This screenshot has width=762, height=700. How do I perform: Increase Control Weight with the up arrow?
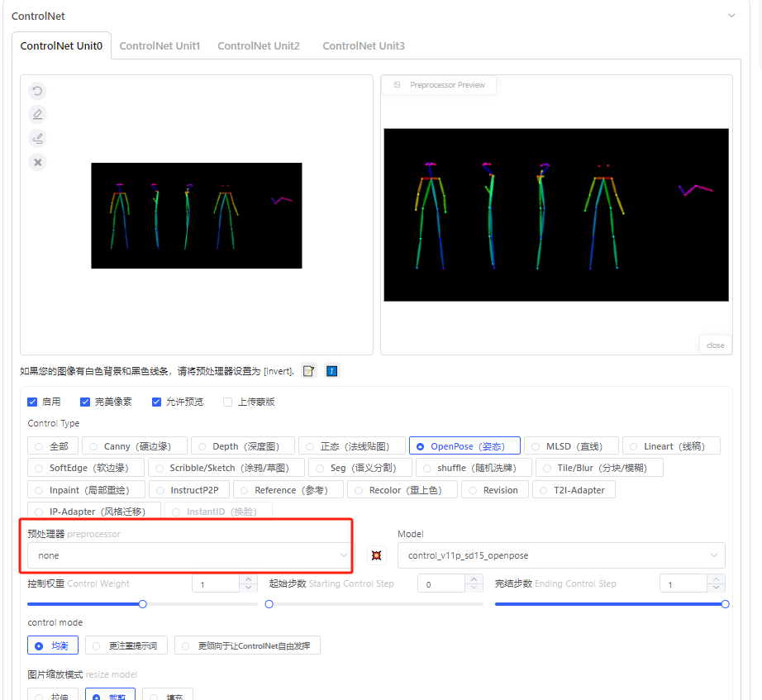point(248,579)
